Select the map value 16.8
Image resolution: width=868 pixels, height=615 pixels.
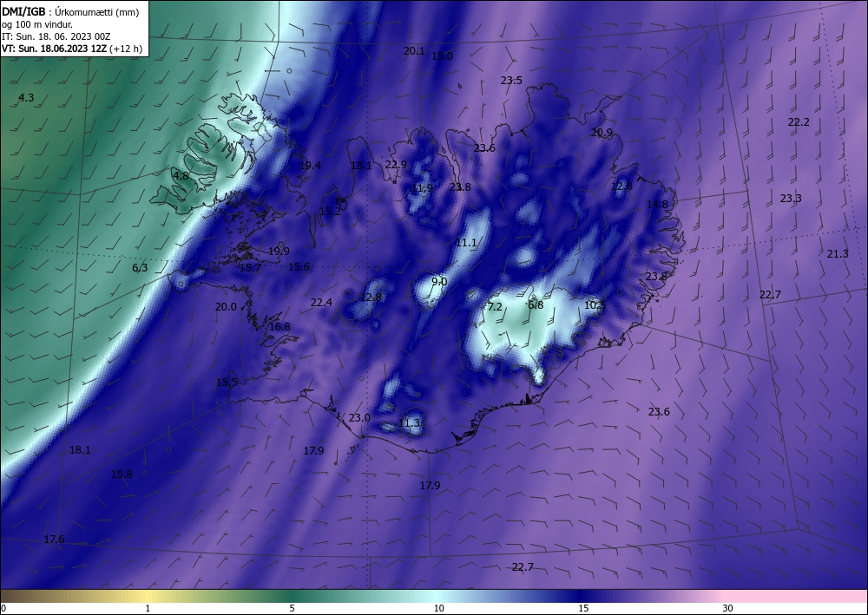pyautogui.click(x=279, y=327)
